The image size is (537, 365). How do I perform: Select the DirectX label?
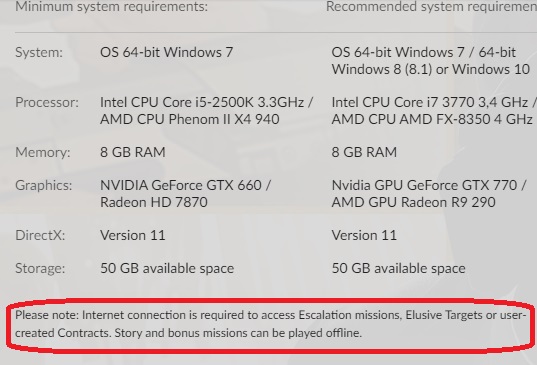point(40,236)
